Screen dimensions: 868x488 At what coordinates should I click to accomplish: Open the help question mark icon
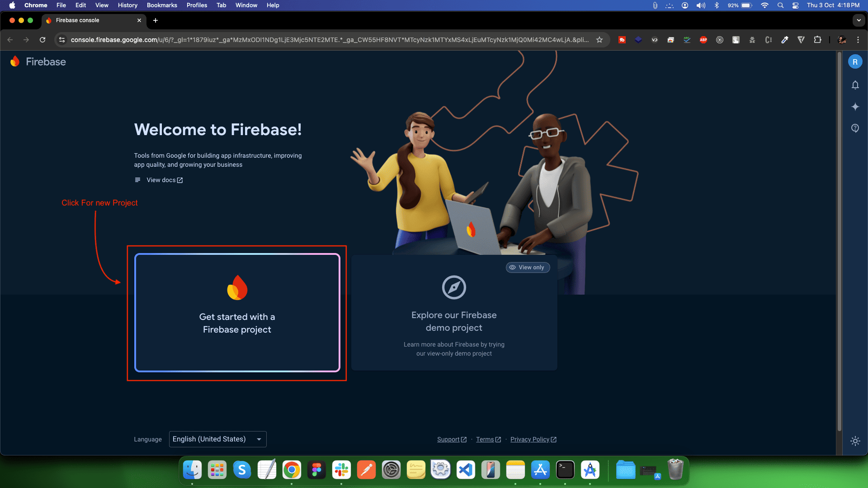(x=855, y=128)
